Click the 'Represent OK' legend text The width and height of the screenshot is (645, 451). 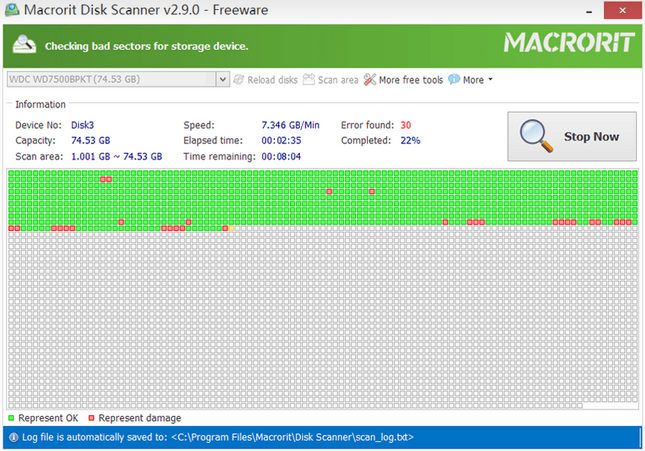pyautogui.click(x=48, y=418)
